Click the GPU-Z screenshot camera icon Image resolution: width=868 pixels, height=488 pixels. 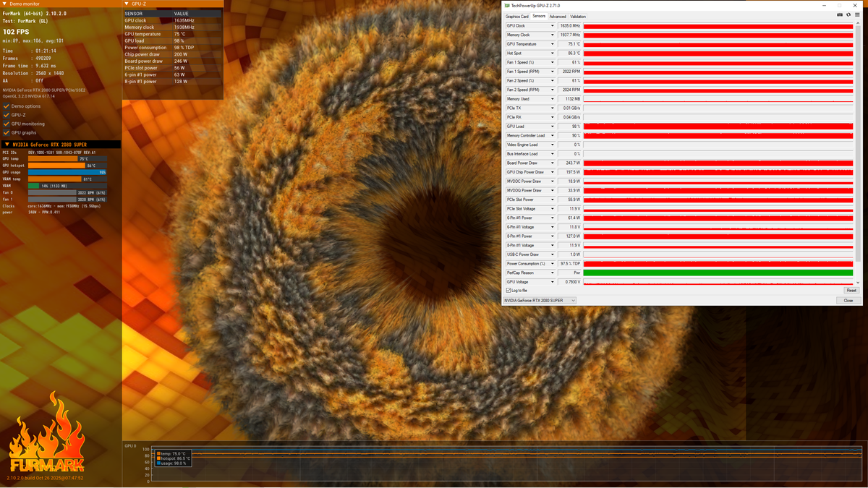840,14
